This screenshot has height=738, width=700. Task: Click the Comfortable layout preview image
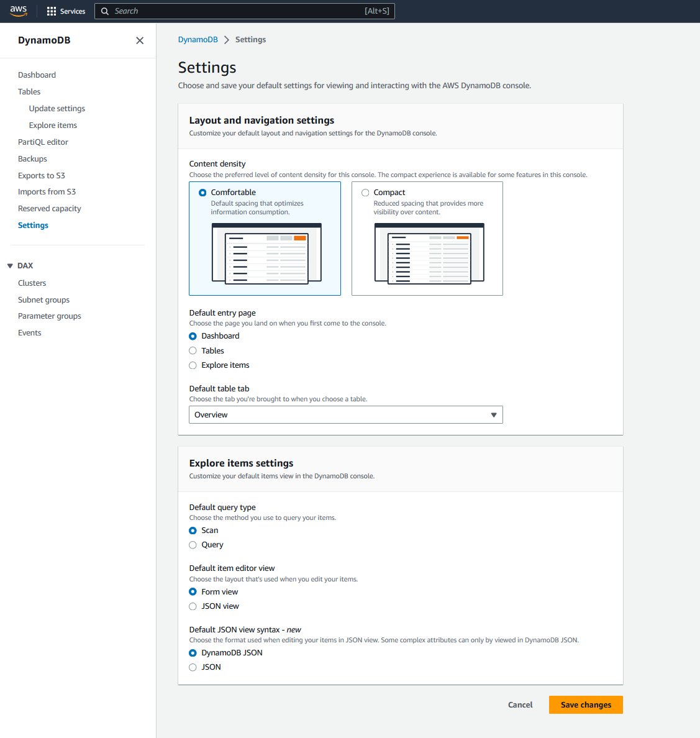coord(266,253)
